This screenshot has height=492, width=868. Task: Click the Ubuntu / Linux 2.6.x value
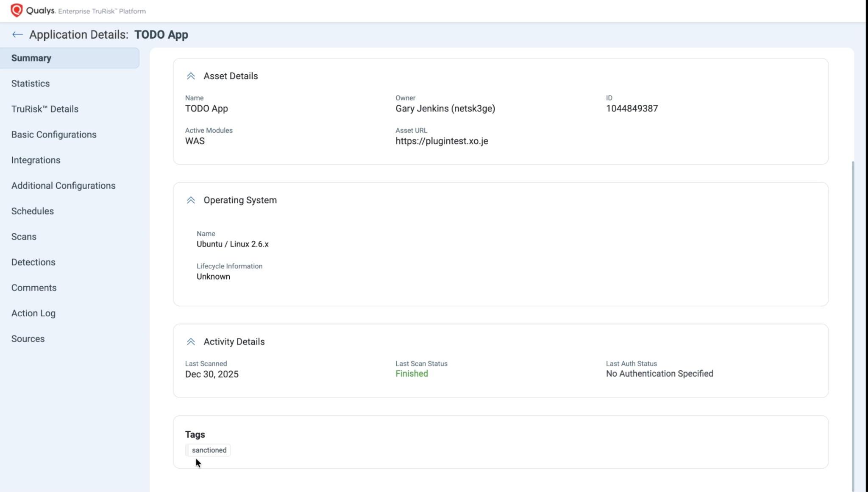pyautogui.click(x=233, y=244)
